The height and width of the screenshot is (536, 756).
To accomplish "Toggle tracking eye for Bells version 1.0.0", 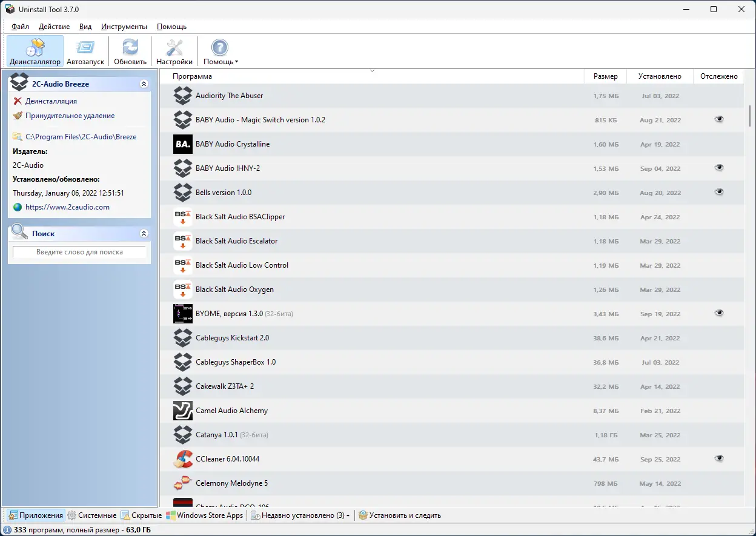I will pos(719,192).
